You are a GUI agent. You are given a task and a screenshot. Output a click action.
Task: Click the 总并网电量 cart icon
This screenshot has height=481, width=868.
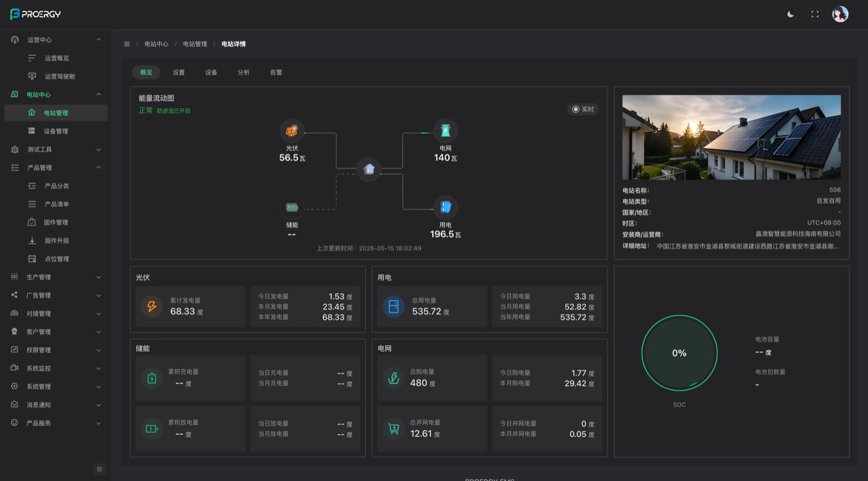coord(394,428)
